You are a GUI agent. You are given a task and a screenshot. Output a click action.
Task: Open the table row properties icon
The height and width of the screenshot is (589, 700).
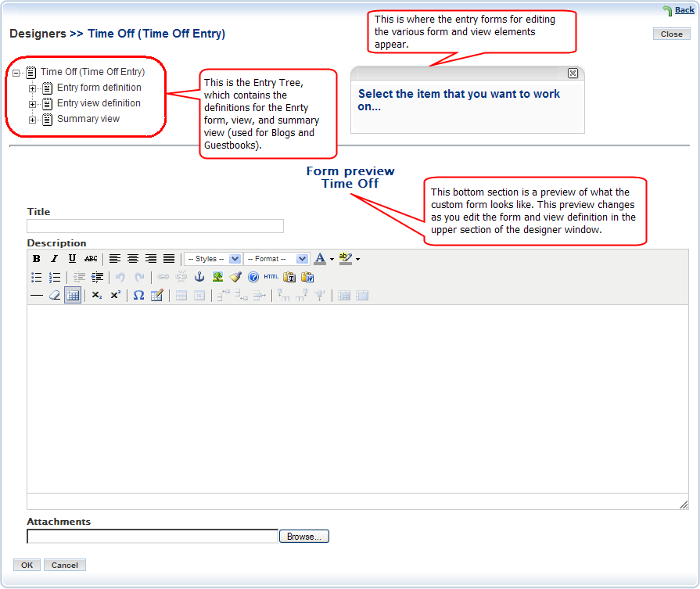point(181,296)
